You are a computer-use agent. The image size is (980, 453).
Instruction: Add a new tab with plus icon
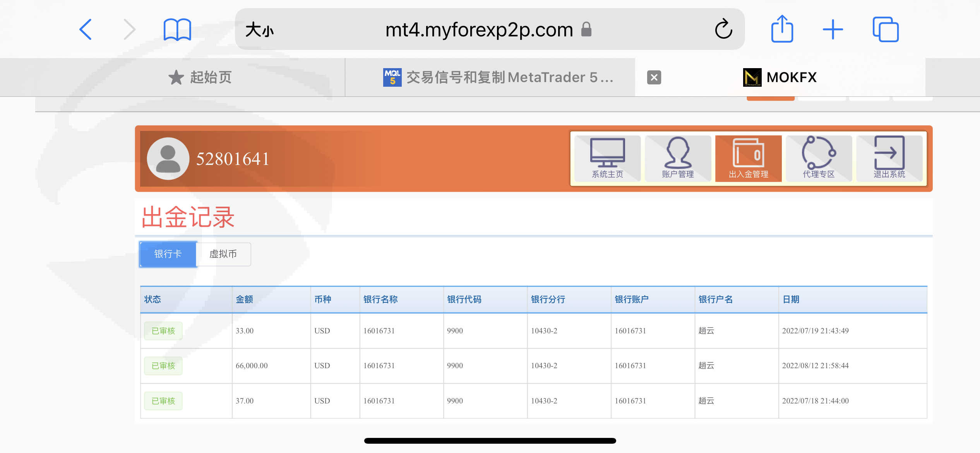[x=833, y=29]
